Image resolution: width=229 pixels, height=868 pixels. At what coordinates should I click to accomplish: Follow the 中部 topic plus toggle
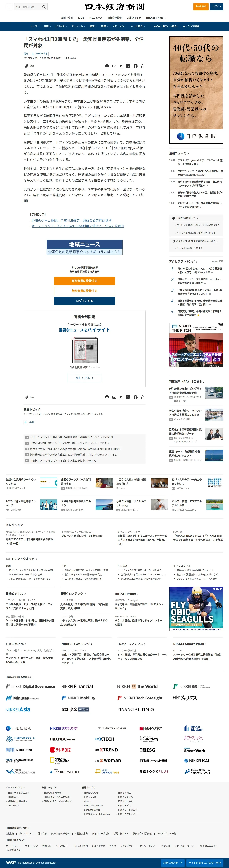[26, 422]
